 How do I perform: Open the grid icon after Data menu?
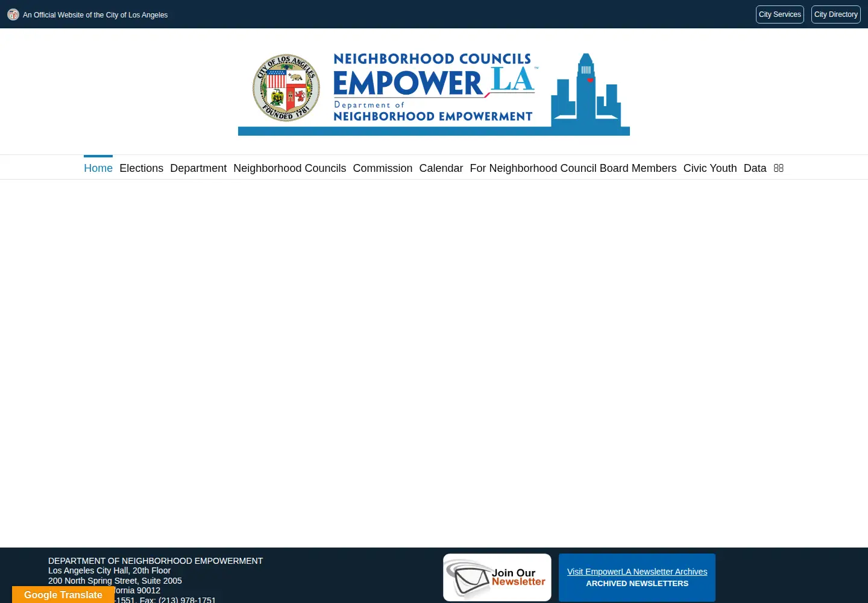(779, 168)
